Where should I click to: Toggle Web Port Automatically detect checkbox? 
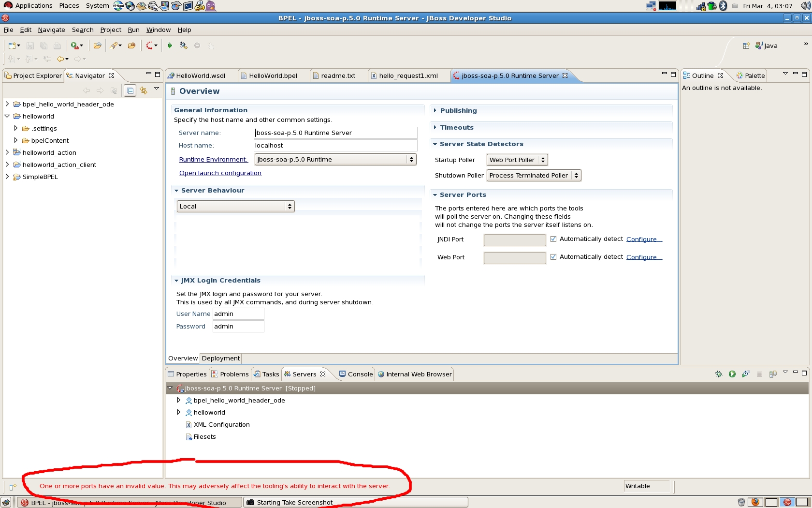(x=553, y=257)
